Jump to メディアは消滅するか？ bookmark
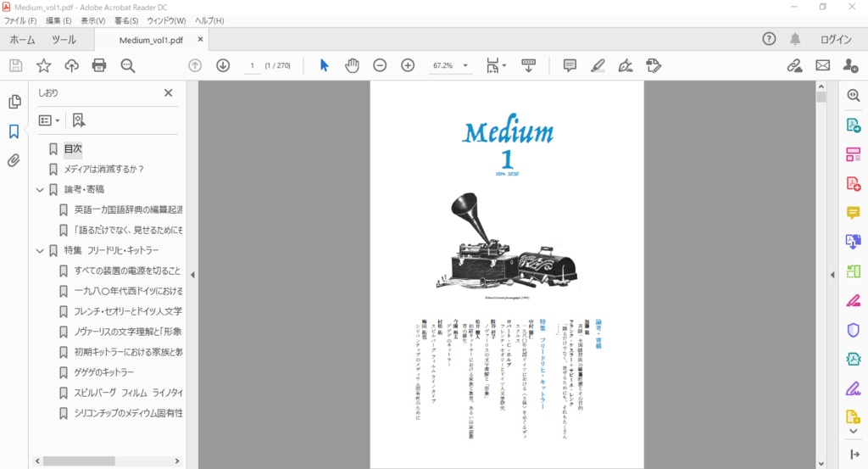 (x=103, y=170)
